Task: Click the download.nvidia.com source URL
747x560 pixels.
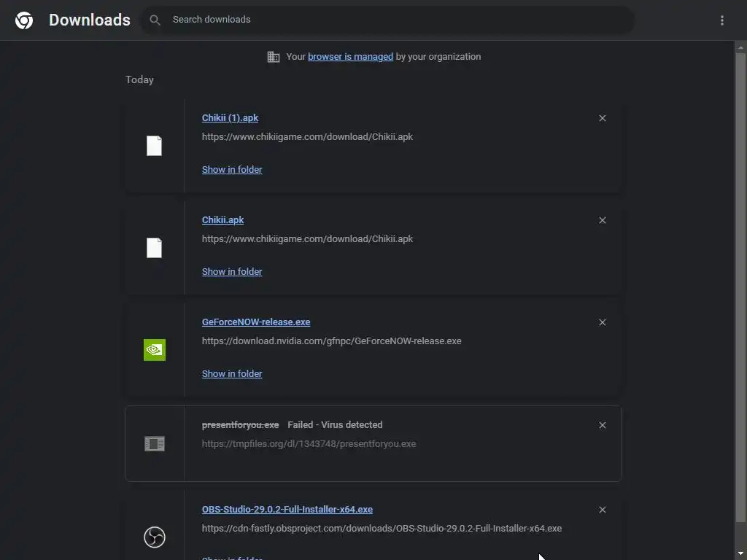Action: 332,341
